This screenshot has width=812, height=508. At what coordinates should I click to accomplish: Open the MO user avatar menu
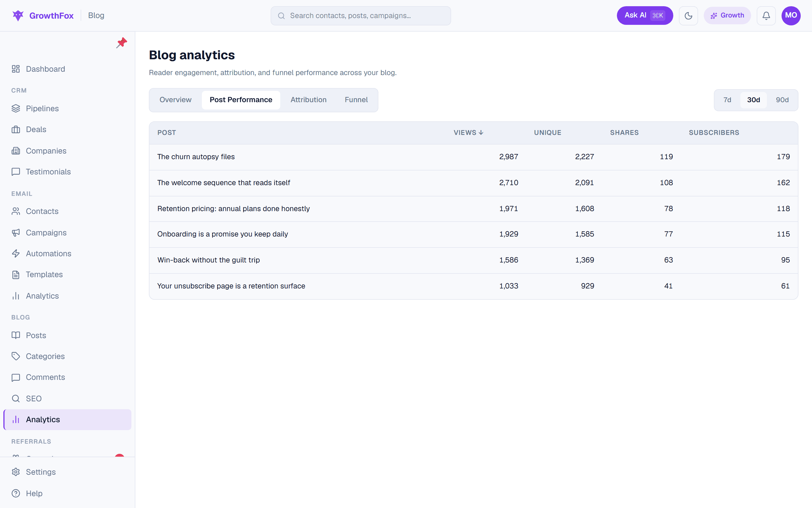point(791,16)
